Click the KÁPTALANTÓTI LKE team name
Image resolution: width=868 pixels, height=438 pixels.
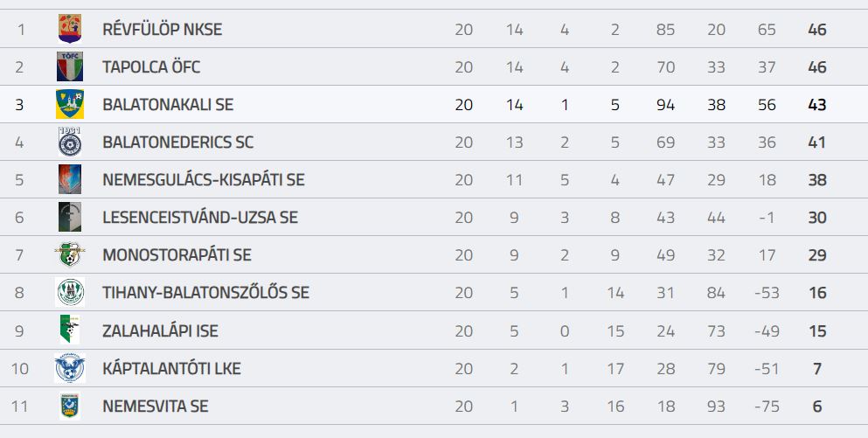pos(171,369)
